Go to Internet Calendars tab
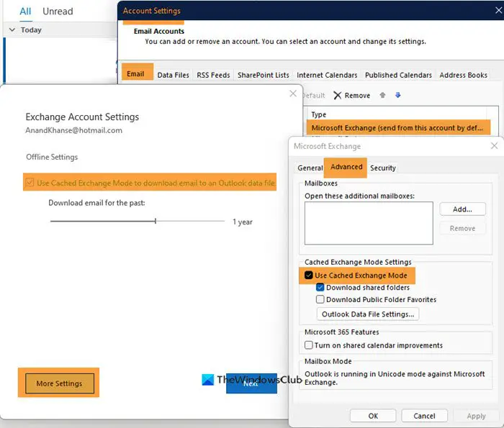504x428 pixels. pyautogui.click(x=327, y=75)
